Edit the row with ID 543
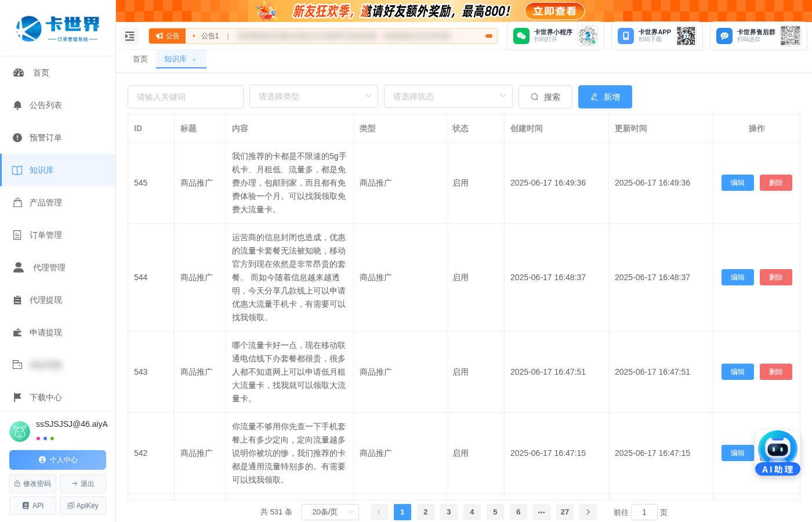Image resolution: width=812 pixels, height=522 pixels. point(738,372)
